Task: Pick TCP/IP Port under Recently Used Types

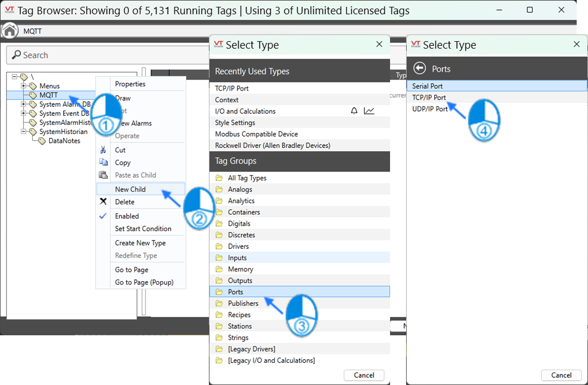Action: tap(300, 88)
